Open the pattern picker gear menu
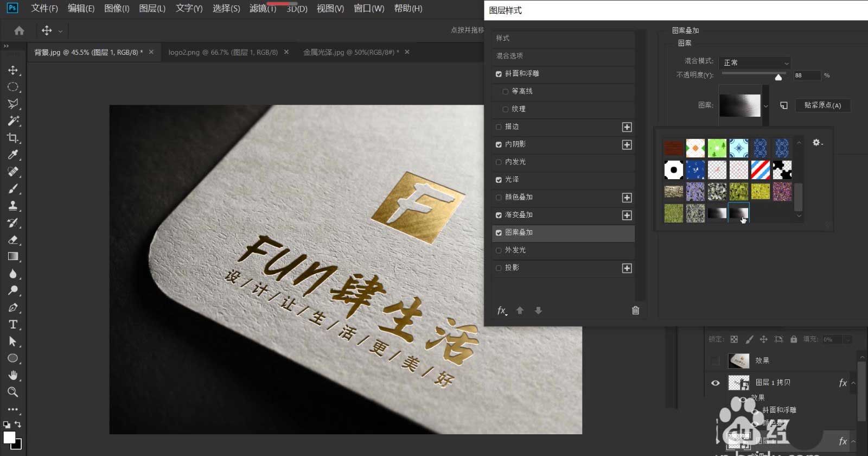Image resolution: width=868 pixels, height=456 pixels. pyautogui.click(x=818, y=143)
